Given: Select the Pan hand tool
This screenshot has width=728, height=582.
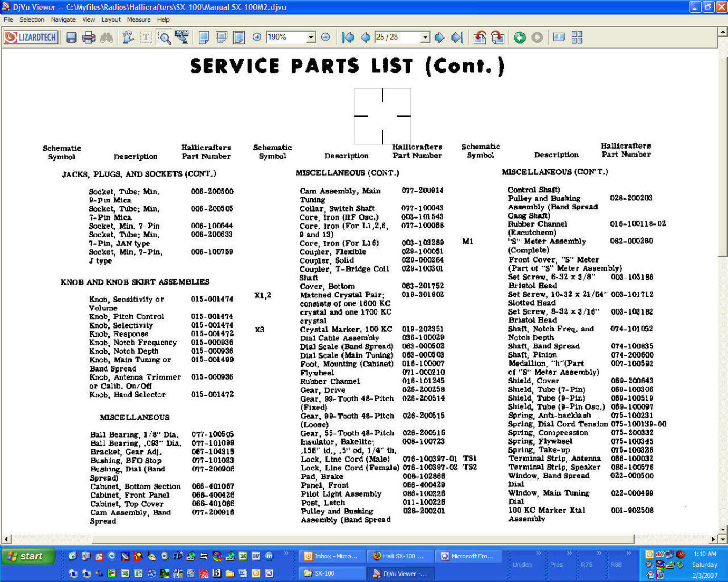Looking at the screenshot, I should (128, 37).
